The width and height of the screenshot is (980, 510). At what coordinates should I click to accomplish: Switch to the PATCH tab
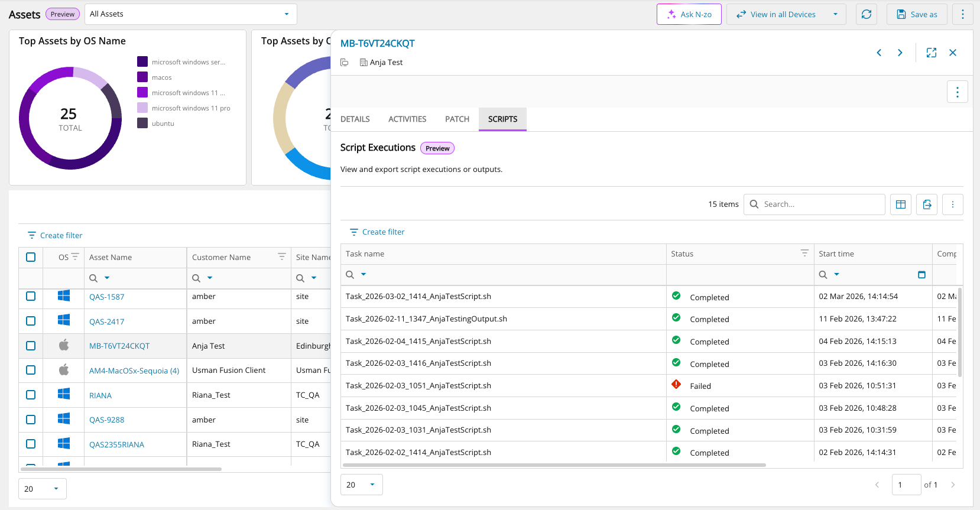[457, 119]
